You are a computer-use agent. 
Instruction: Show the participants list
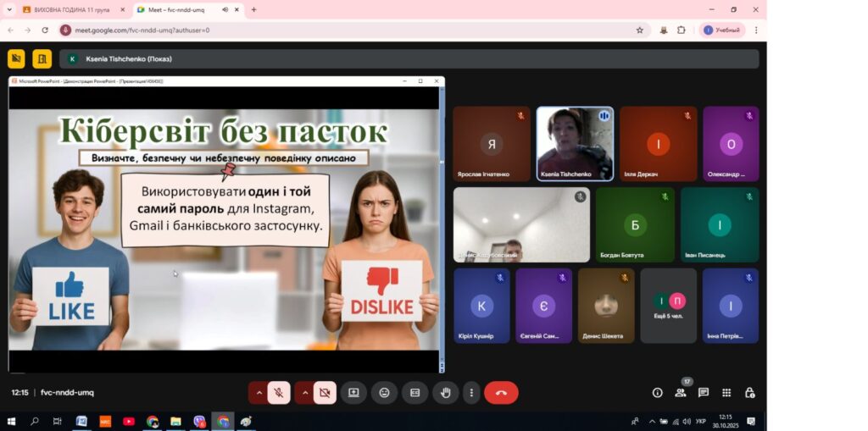[680, 393]
